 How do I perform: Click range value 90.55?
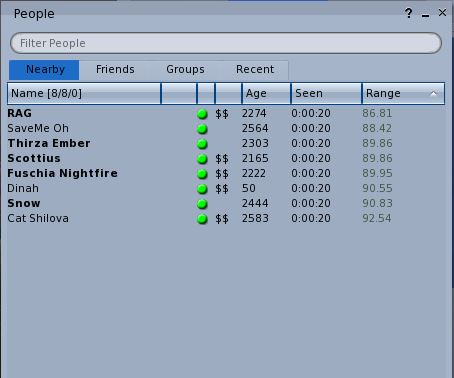pyautogui.click(x=377, y=188)
